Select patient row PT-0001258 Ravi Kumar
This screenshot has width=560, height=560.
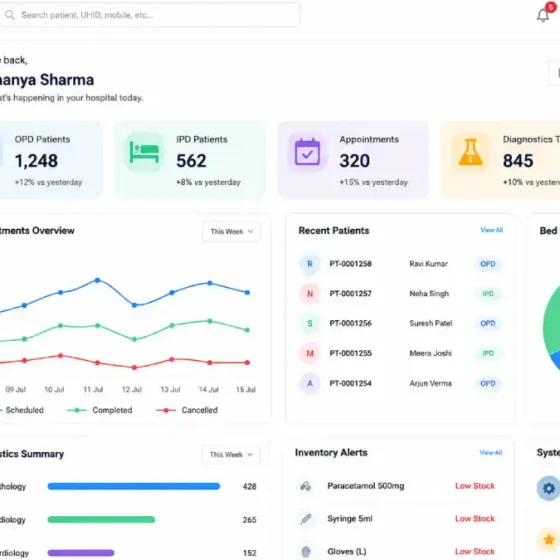tap(400, 264)
